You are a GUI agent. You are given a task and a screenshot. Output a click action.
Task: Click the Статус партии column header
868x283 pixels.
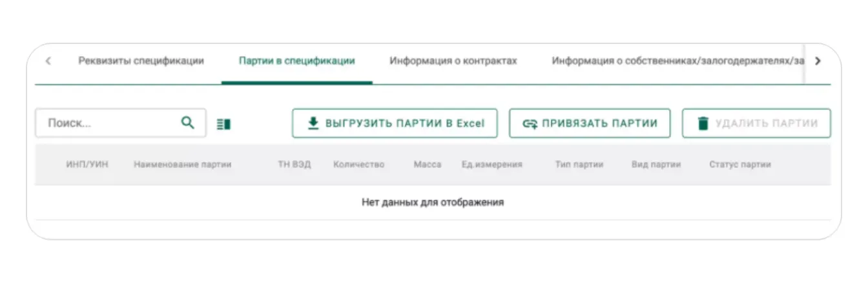tap(740, 165)
